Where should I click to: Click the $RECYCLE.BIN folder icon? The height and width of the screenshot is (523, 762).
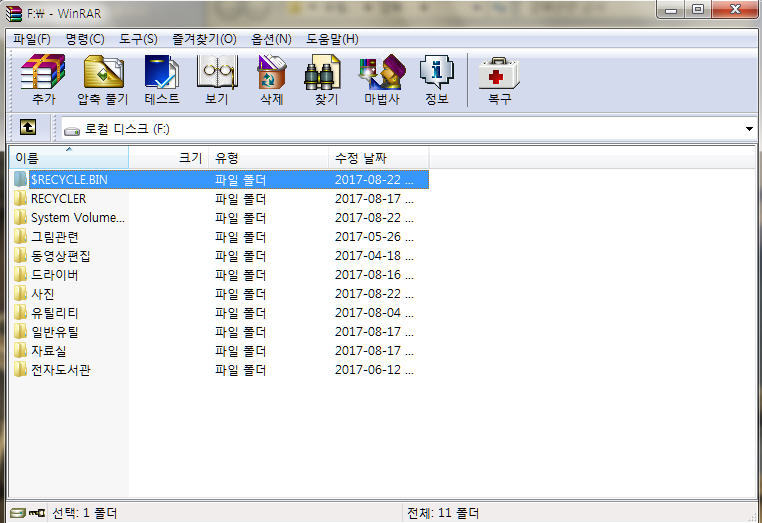pyautogui.click(x=20, y=179)
